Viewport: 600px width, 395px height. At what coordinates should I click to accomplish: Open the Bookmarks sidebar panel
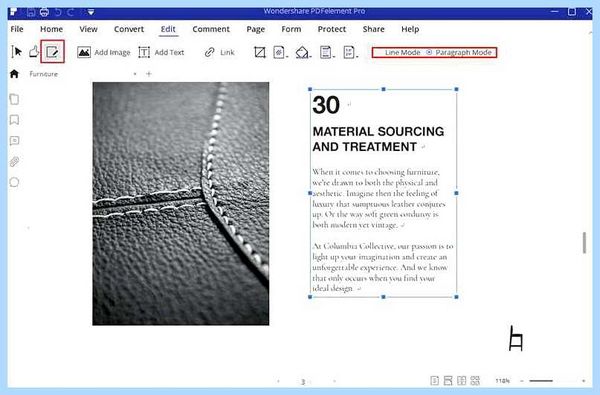(14, 120)
